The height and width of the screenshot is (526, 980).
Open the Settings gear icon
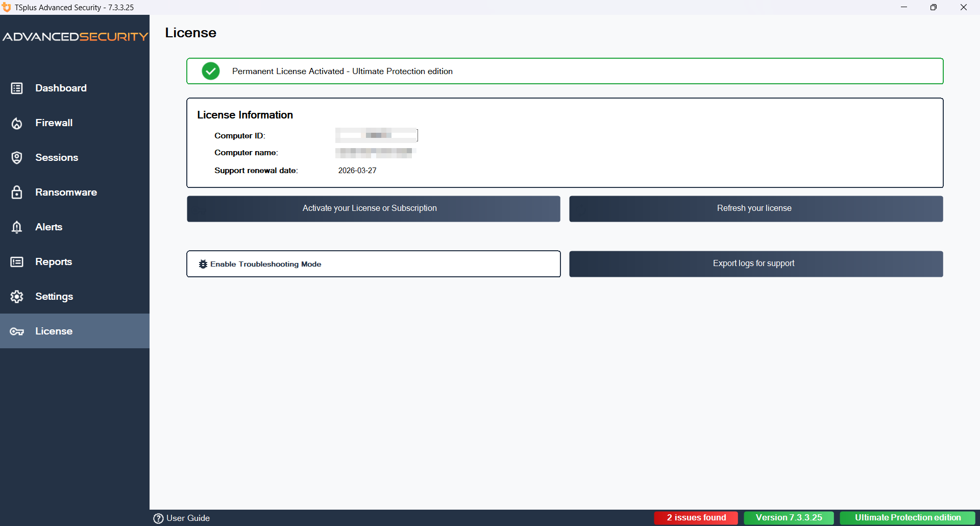pos(17,297)
